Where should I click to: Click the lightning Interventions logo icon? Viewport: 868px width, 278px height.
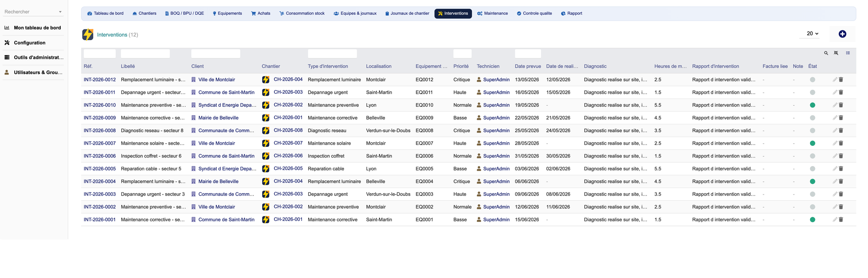point(88,34)
